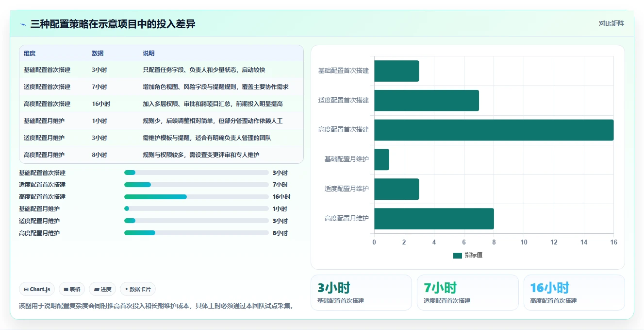Click the 适度配置首次搭建 progress bar
Image resolution: width=644 pixels, height=330 pixels.
(197, 185)
